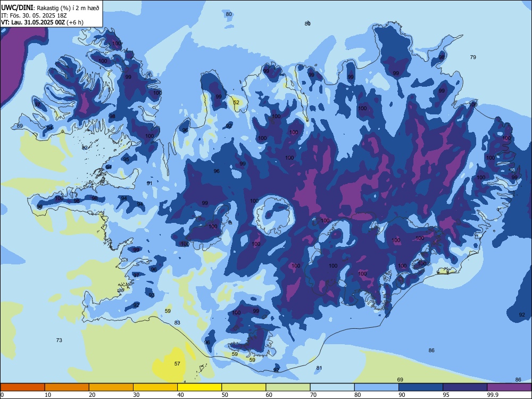Viewport: 532px width, 399px height.
Task: Click the 50–60 yellow-green legend swatch
Action: [244, 387]
